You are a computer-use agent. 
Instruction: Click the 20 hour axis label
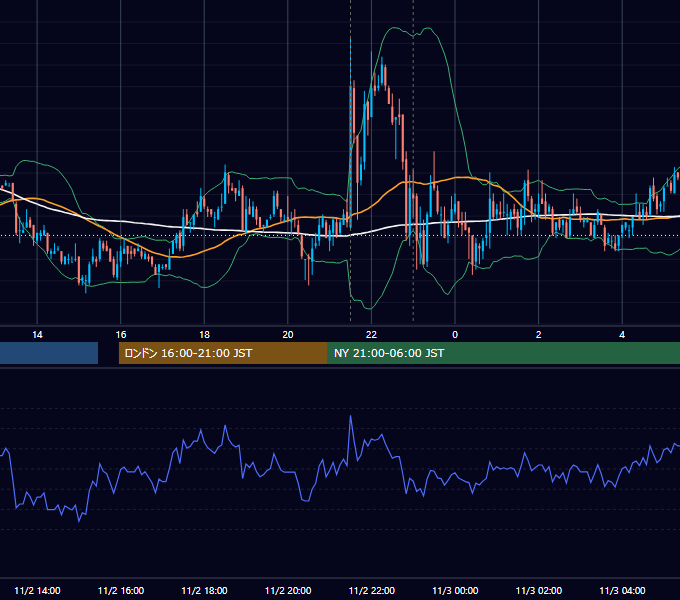288,335
